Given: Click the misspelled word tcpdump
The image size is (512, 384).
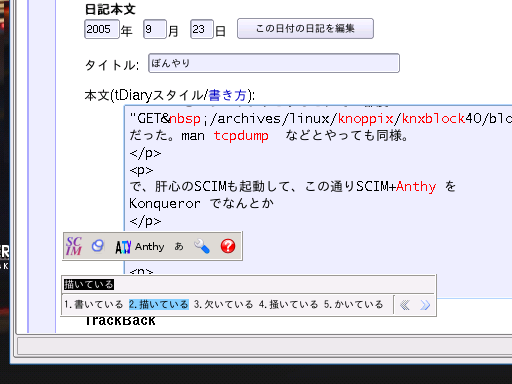Looking at the screenshot, I should 241,136.
